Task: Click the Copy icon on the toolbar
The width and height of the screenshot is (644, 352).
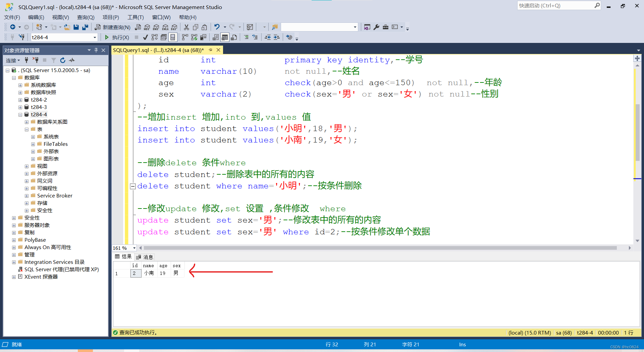Action: (x=195, y=27)
